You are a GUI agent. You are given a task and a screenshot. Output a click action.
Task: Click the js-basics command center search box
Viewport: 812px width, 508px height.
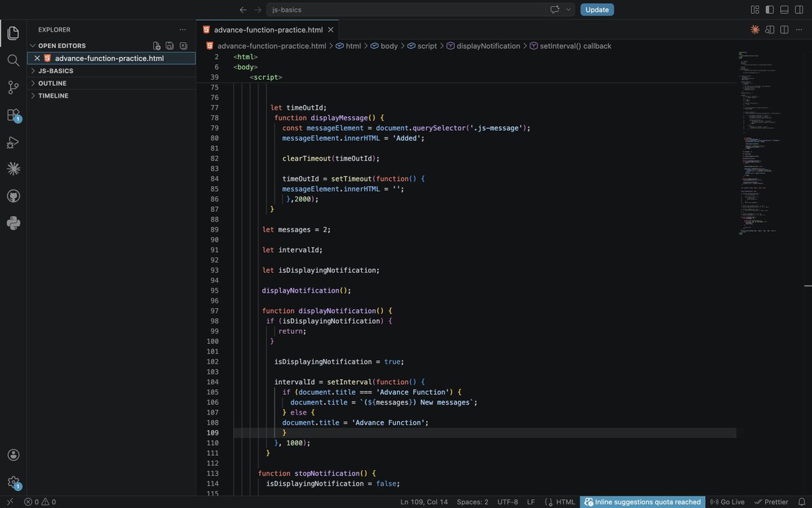[x=406, y=9]
